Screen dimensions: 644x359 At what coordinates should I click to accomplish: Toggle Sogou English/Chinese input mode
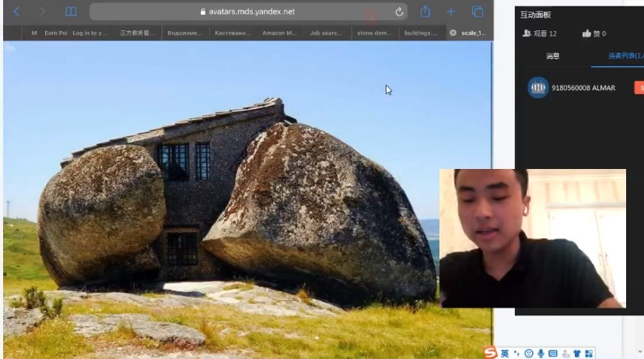505,354
